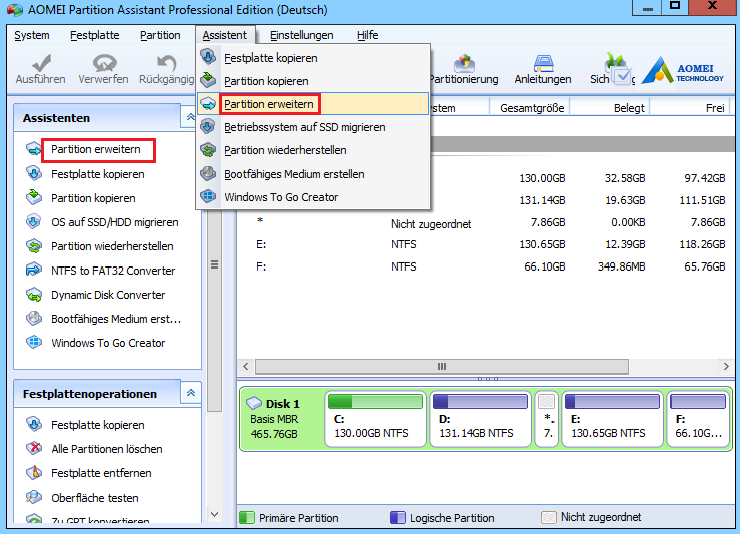Click Festplatte entfernen icon

pos(34,473)
